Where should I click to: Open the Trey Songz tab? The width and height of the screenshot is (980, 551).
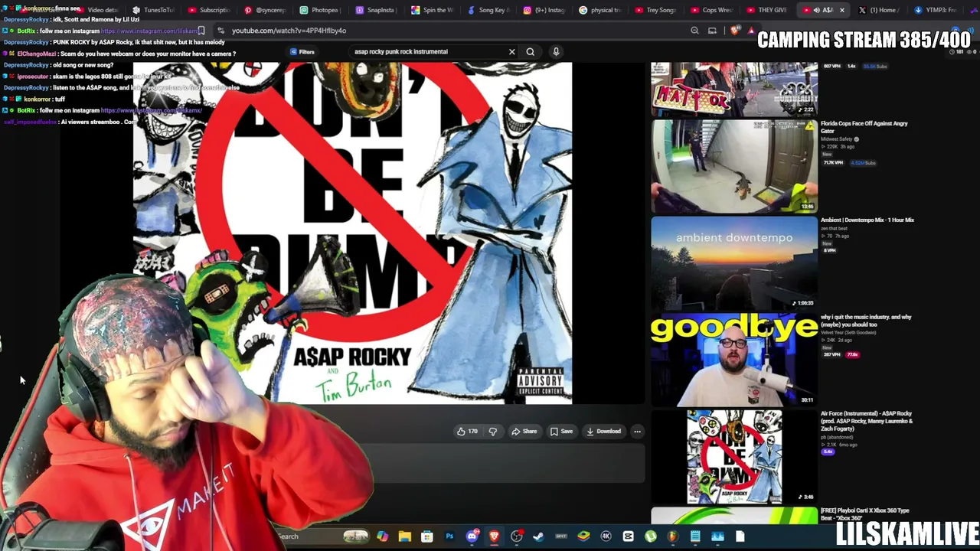click(x=655, y=10)
